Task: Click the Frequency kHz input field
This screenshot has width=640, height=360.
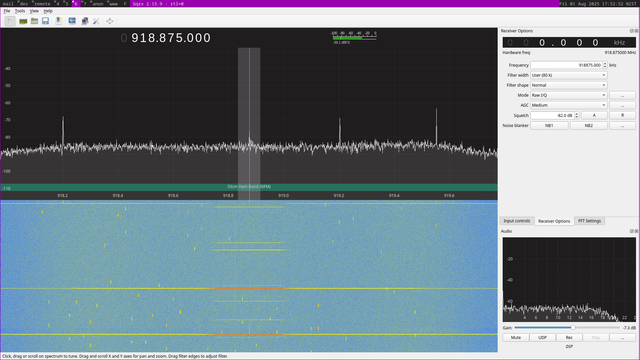Action: (567, 65)
